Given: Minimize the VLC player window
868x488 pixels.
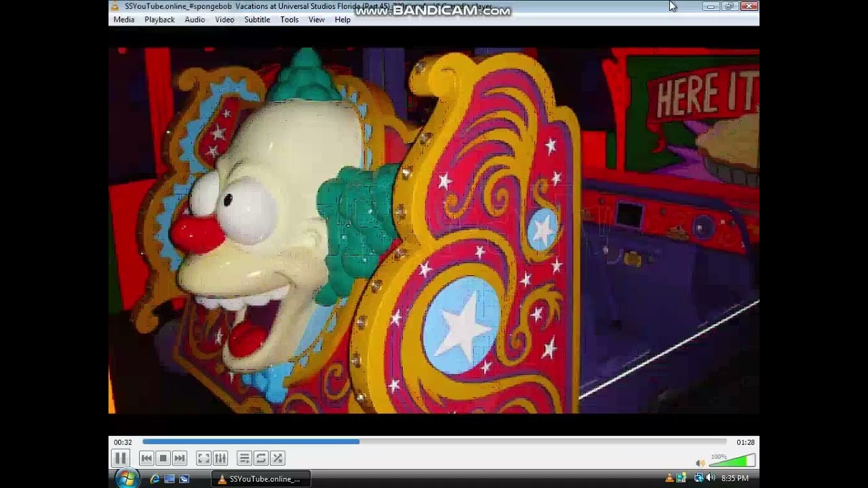Looking at the screenshot, I should tap(710, 6).
